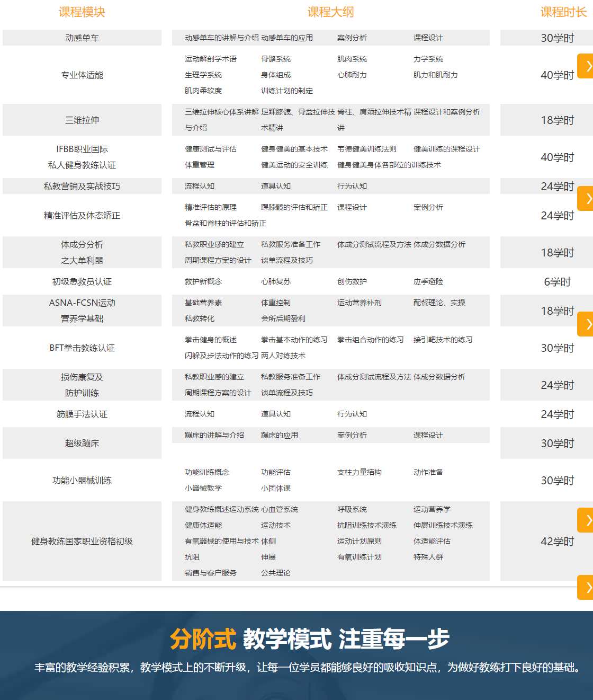Click orange arrow next to 私教营销及实战技巧 24学时
The image size is (593, 700).
click(x=587, y=199)
